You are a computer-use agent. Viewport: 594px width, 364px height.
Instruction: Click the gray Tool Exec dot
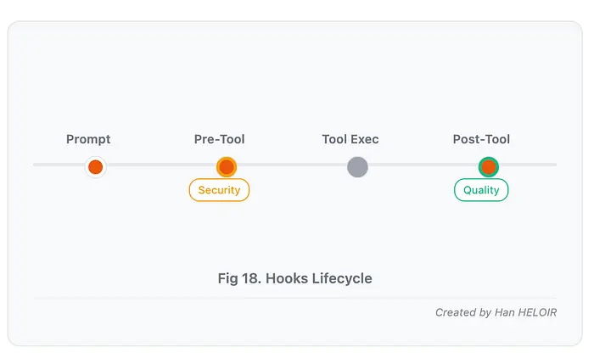[x=357, y=167]
